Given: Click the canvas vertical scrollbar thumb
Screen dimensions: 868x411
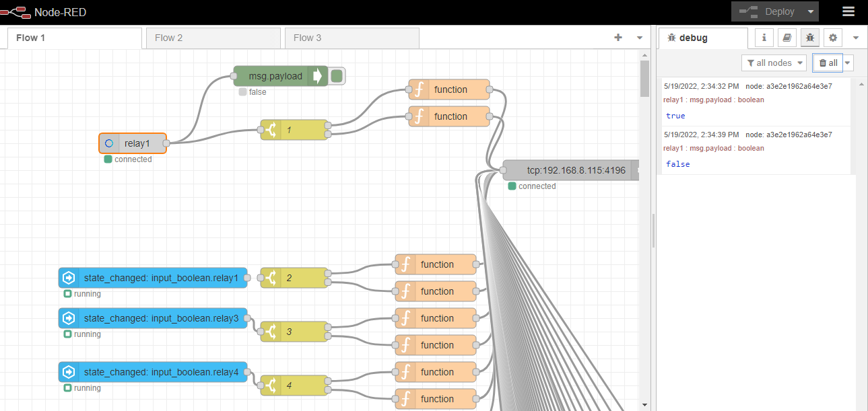Looking at the screenshot, I should point(644,77).
